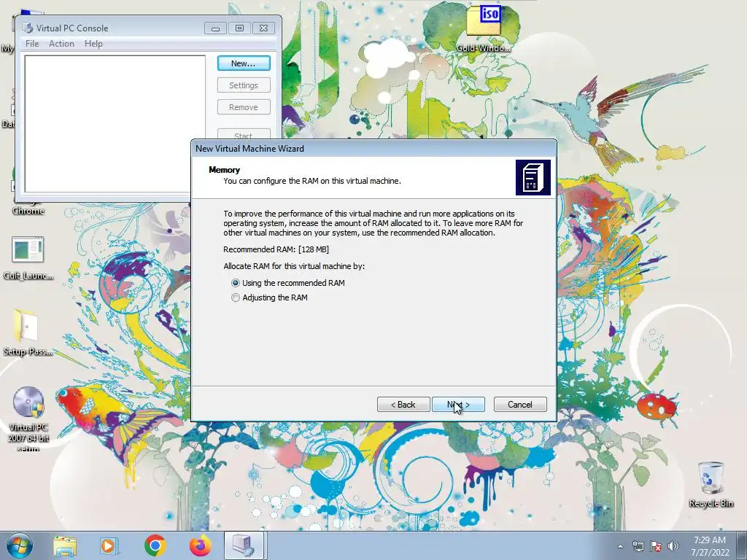Click Settings in Virtual PC Console
Screen dimensions: 747x560
tap(244, 85)
